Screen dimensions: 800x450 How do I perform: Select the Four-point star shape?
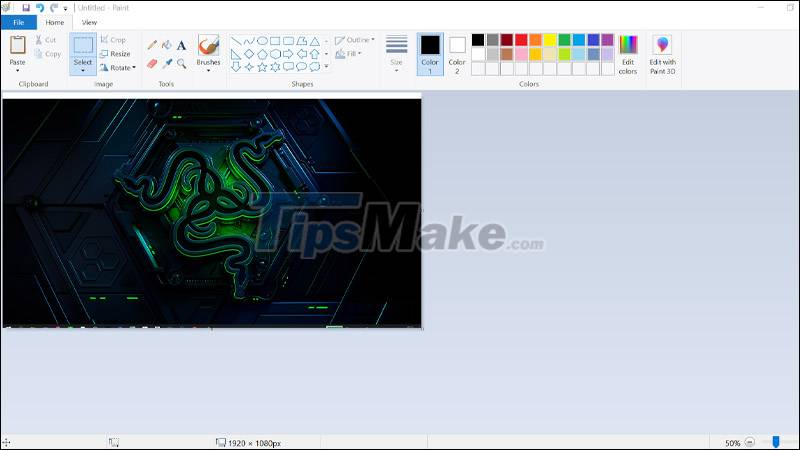pyautogui.click(x=249, y=67)
